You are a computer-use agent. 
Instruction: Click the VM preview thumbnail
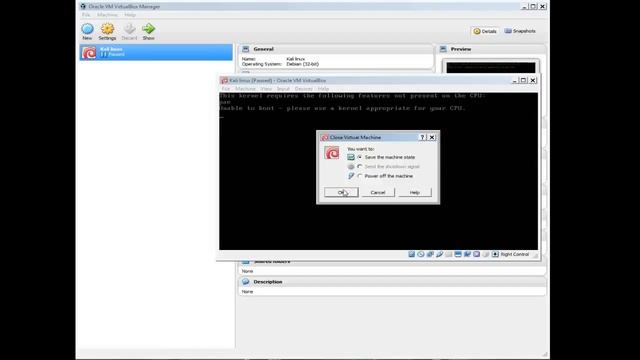pyautogui.click(x=491, y=68)
